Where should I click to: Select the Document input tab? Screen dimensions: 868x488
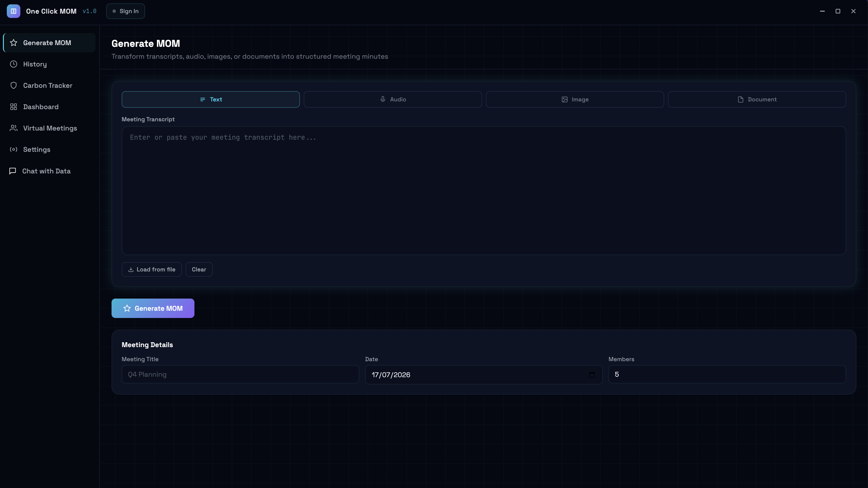(757, 99)
